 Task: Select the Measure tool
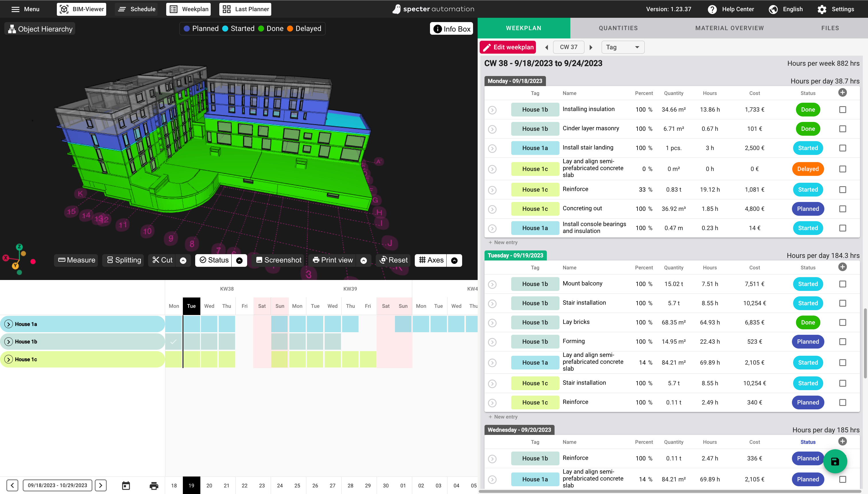point(76,260)
